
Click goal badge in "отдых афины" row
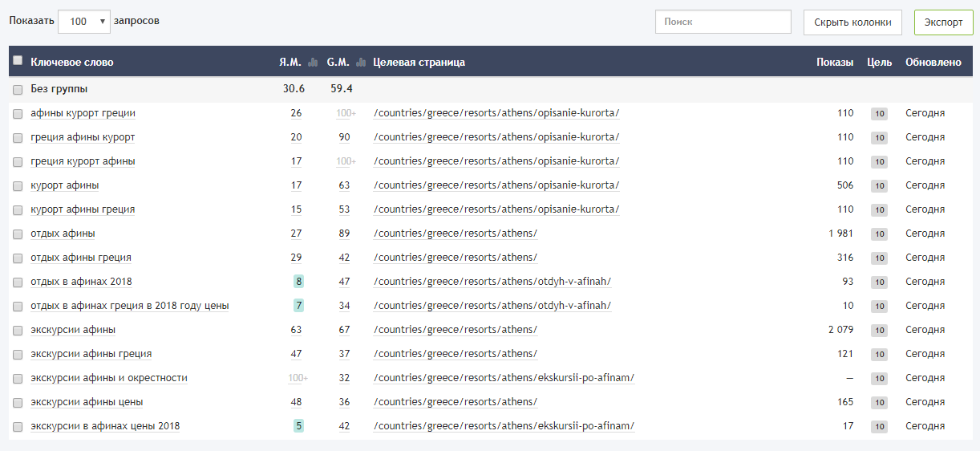(879, 234)
